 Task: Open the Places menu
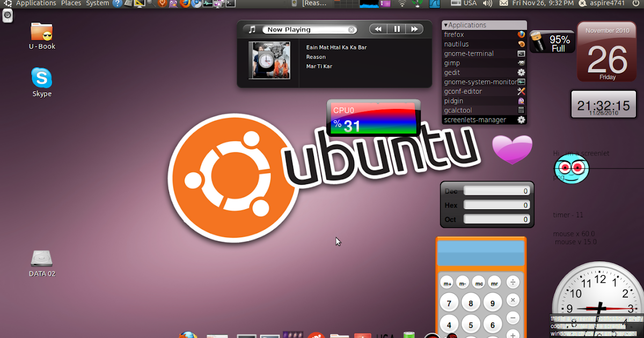tap(71, 3)
